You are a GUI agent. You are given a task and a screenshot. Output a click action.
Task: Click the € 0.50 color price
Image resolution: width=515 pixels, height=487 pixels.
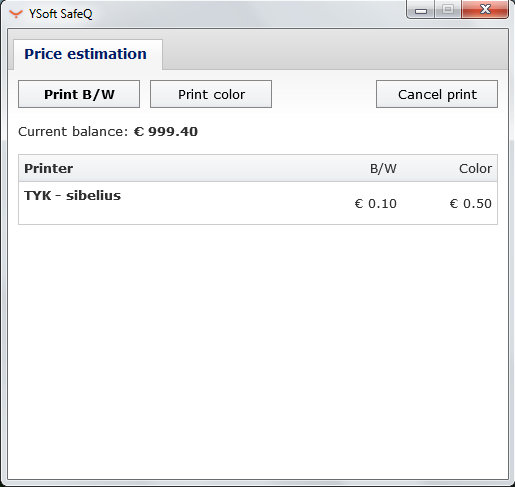pos(471,203)
